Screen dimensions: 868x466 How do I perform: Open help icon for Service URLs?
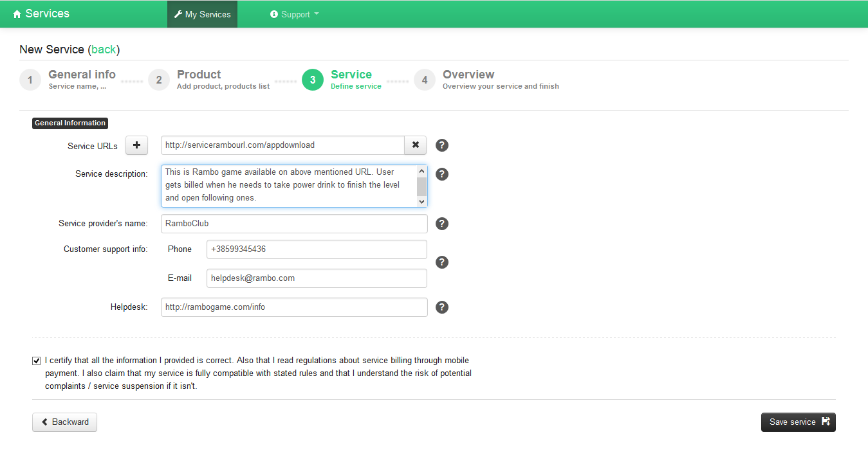pyautogui.click(x=442, y=145)
